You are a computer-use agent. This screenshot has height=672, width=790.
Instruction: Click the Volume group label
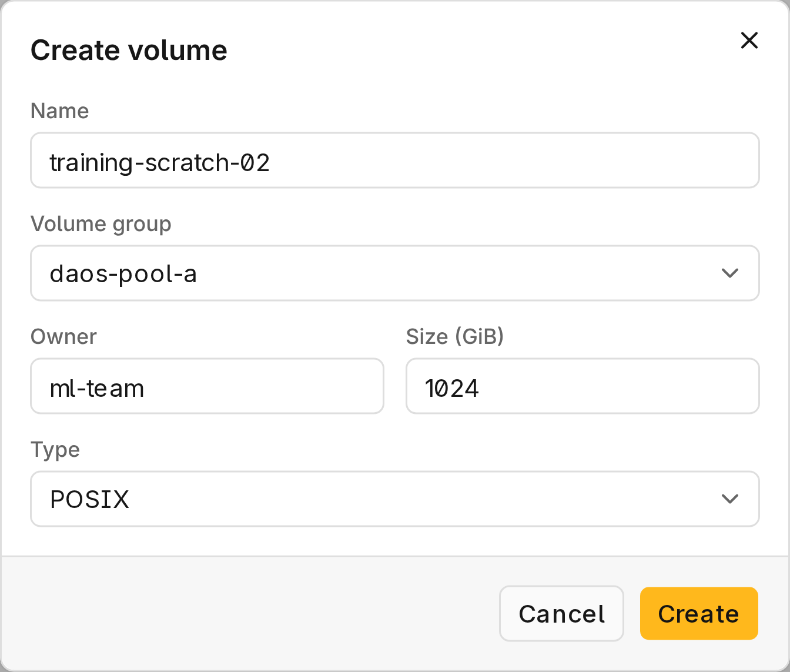point(101,224)
